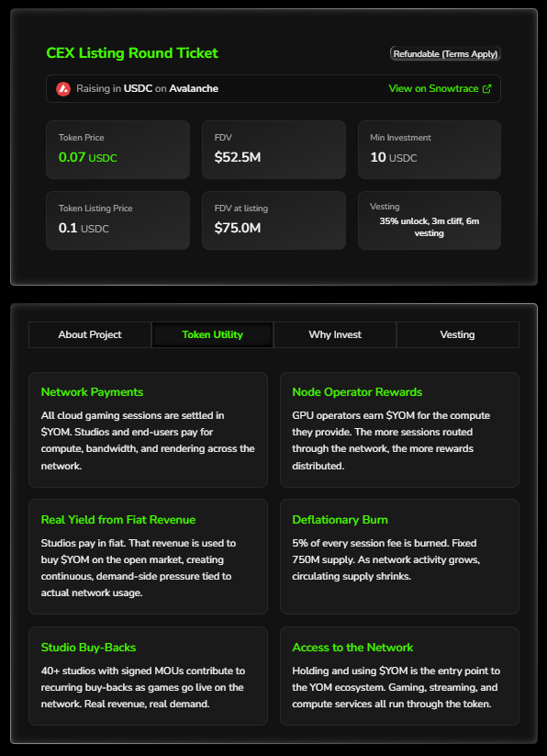This screenshot has width=547, height=756.
Task: Click the 35% unlock vesting terms text
Action: (429, 228)
